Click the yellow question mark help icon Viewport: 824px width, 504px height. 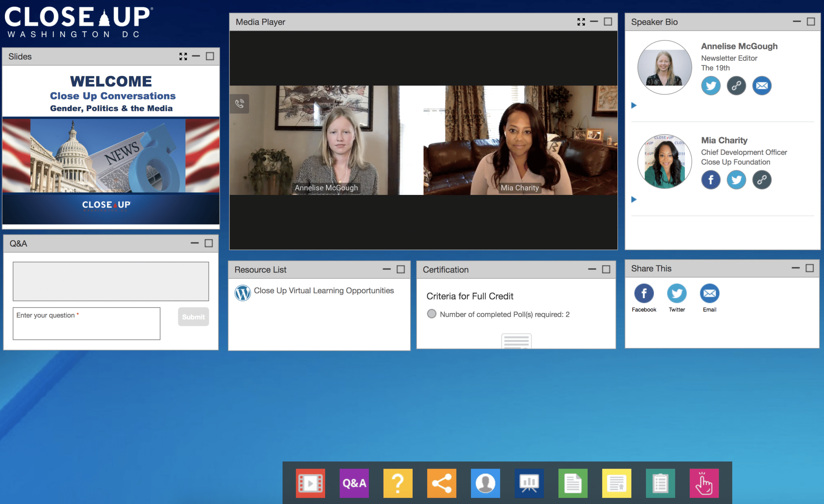[x=398, y=483]
